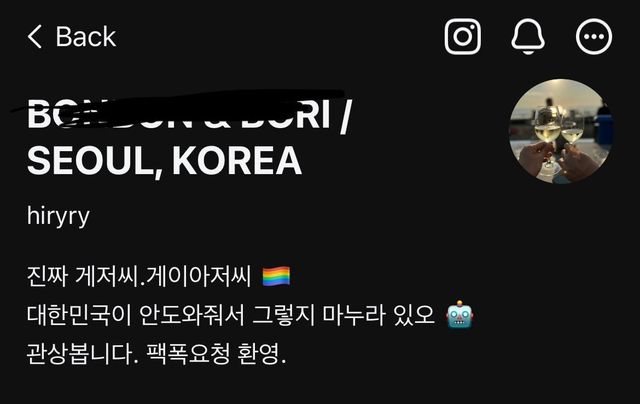This screenshot has height=404, width=640.
Task: Tap the back chevron arrow
Action: tap(35, 37)
